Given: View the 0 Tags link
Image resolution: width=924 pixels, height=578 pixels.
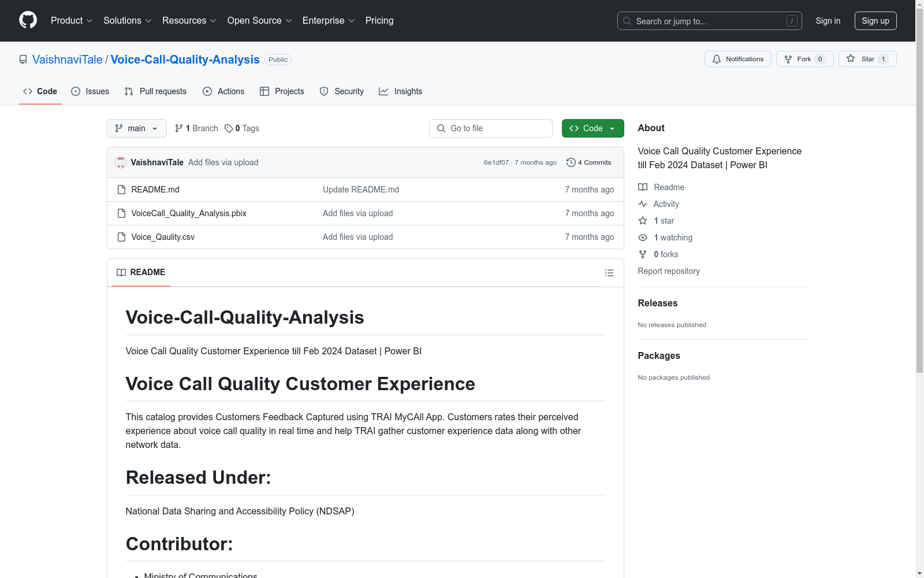Looking at the screenshot, I should pos(242,128).
